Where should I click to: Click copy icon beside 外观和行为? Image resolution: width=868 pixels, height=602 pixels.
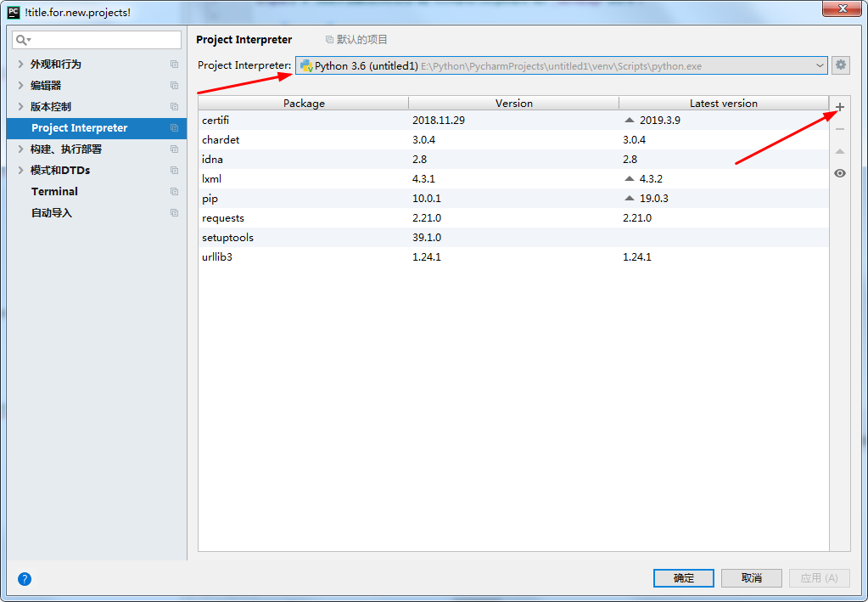point(175,65)
